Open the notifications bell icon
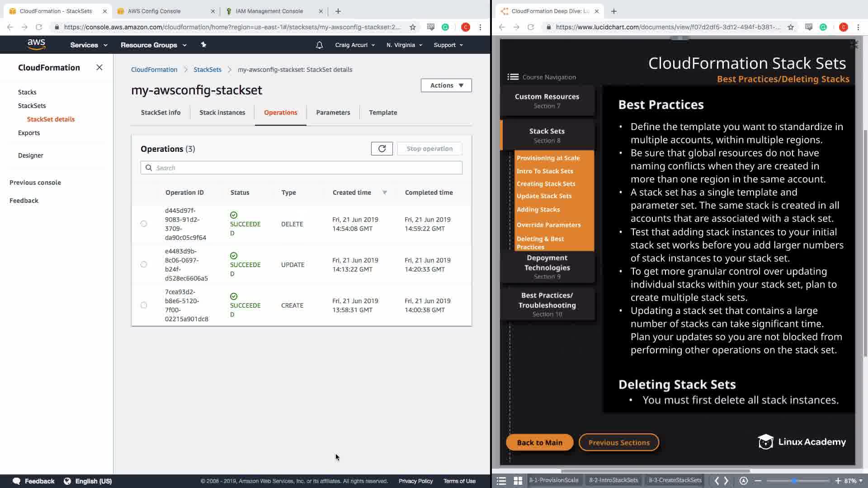This screenshot has width=868, height=488. tap(319, 45)
